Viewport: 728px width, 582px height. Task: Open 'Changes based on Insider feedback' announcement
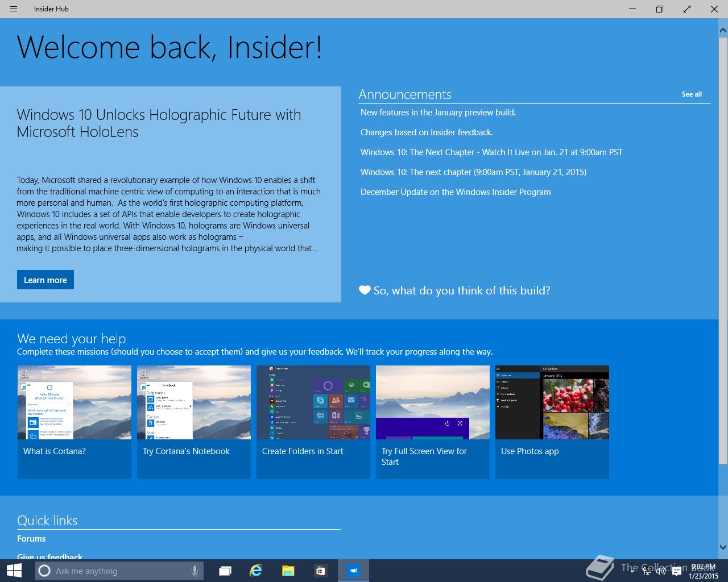[427, 132]
